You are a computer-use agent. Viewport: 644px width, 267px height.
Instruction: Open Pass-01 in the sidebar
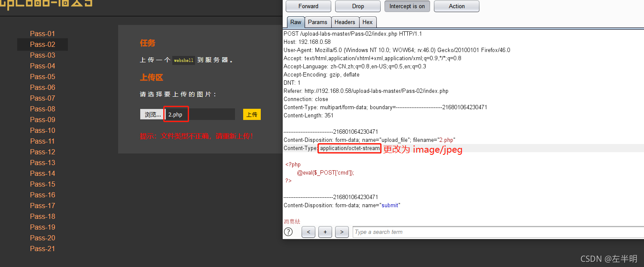pos(43,34)
